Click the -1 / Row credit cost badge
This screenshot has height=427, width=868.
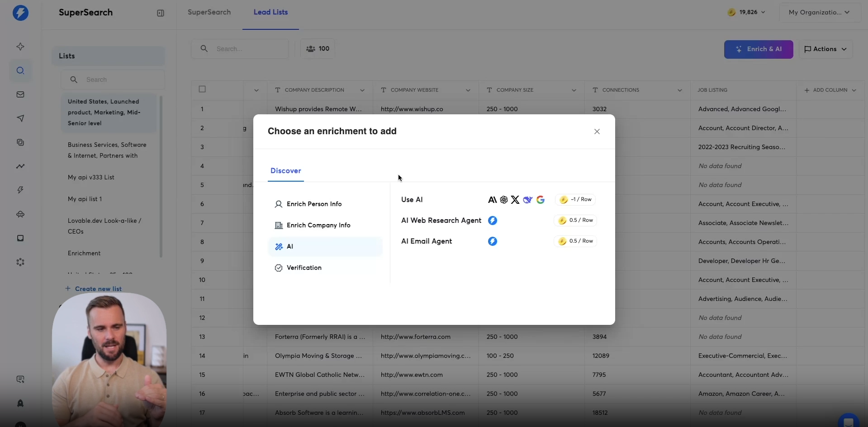coord(575,200)
